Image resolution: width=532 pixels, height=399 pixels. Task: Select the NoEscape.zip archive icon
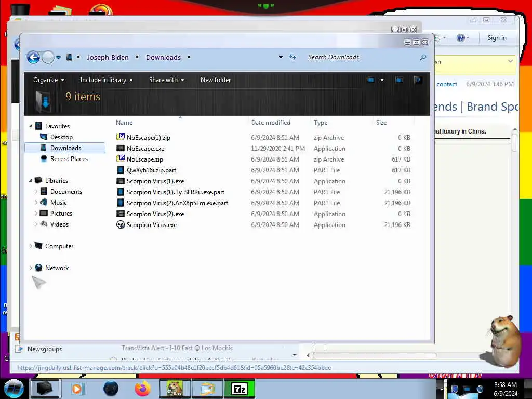click(121, 159)
